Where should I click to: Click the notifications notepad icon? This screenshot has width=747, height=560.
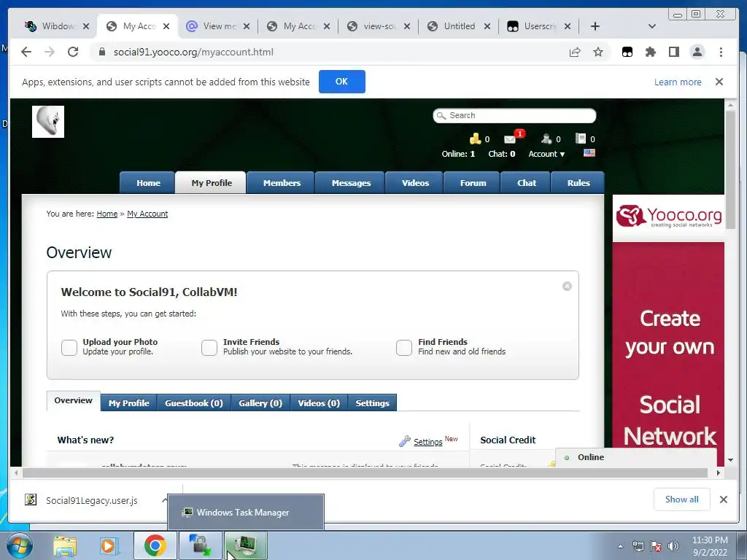click(x=580, y=139)
